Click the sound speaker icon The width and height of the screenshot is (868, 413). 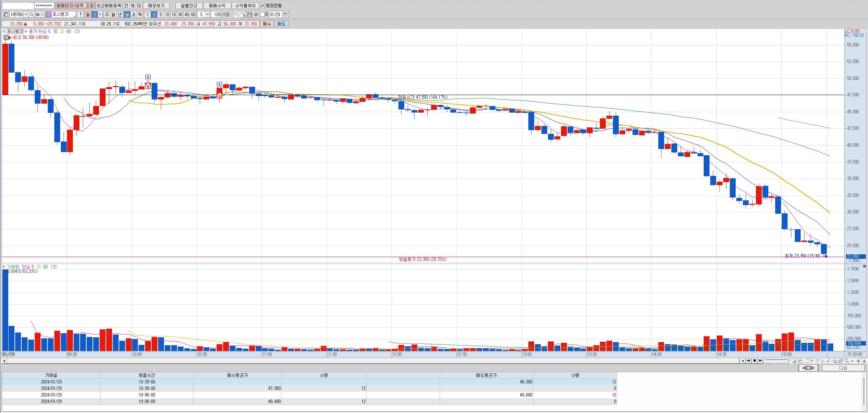38,14
